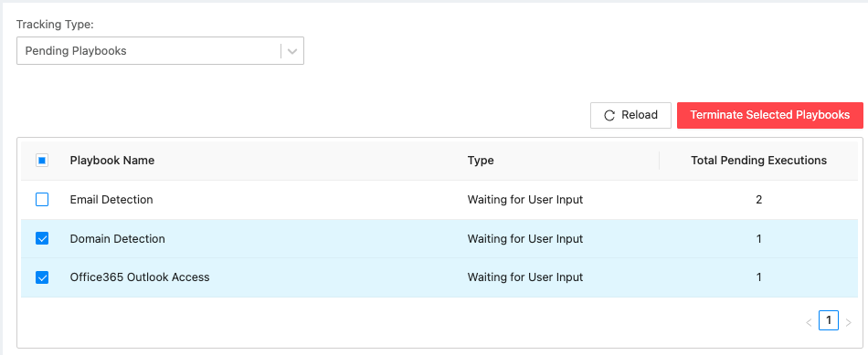Click pending count 1 for Office365 Outlook Access

pos(759,277)
